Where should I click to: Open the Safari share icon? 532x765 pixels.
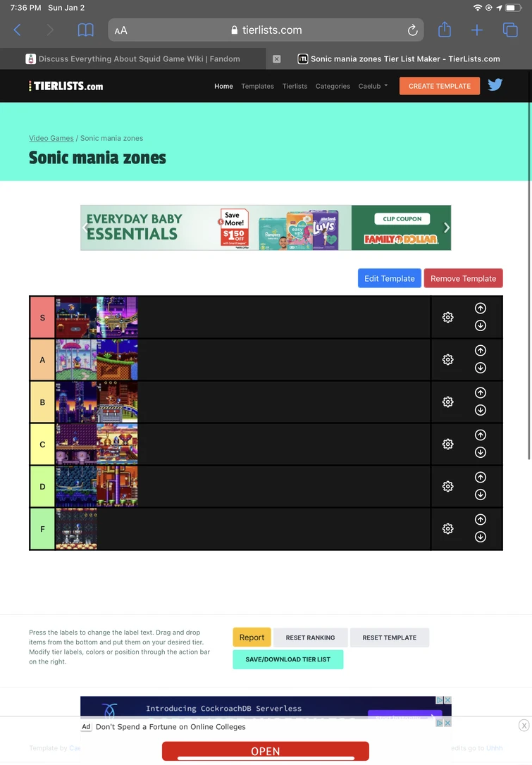(x=444, y=30)
